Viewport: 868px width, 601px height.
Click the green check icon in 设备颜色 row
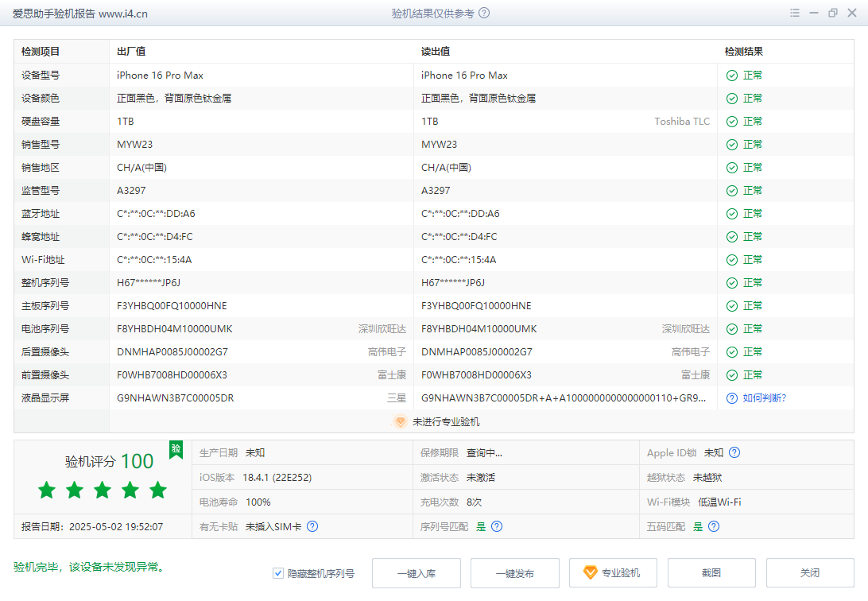pos(732,99)
